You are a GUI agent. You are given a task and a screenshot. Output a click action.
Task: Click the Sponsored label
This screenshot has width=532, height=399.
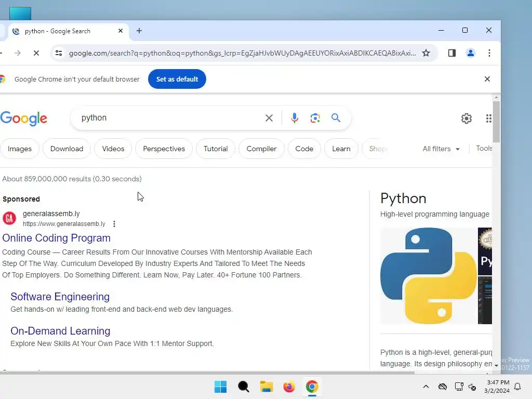coord(21,199)
